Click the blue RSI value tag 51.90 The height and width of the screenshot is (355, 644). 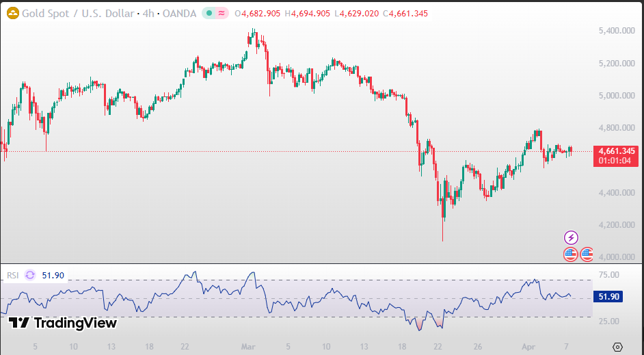(608, 297)
